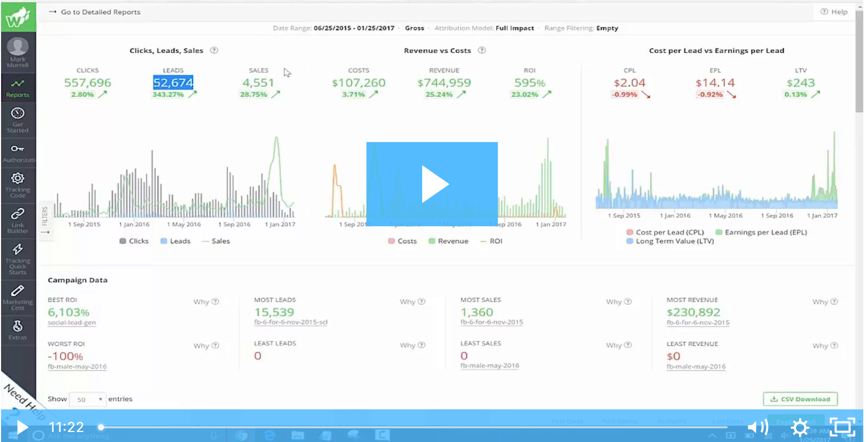Toggle Cost per Lead (CPL) legend
868x442 pixels.
pyautogui.click(x=665, y=232)
